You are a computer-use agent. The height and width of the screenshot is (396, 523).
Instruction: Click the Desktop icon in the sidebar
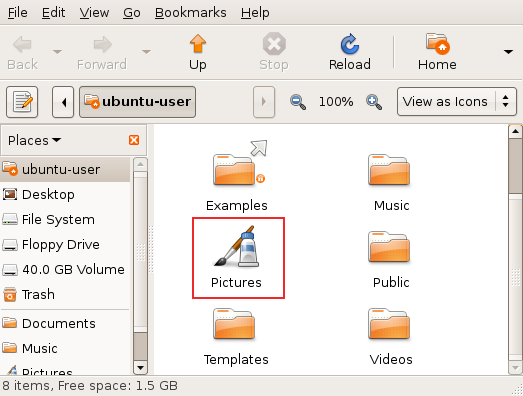click(10, 194)
